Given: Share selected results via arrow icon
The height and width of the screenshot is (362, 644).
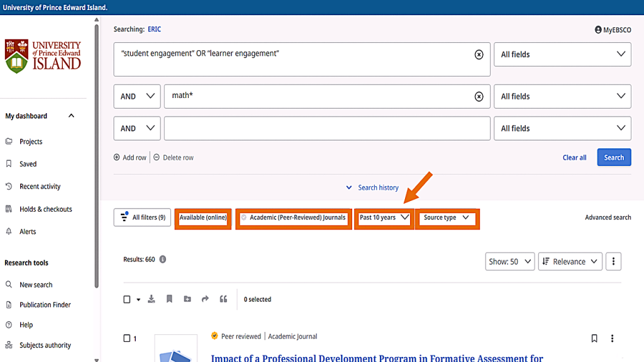Looking at the screenshot, I should coord(205,299).
